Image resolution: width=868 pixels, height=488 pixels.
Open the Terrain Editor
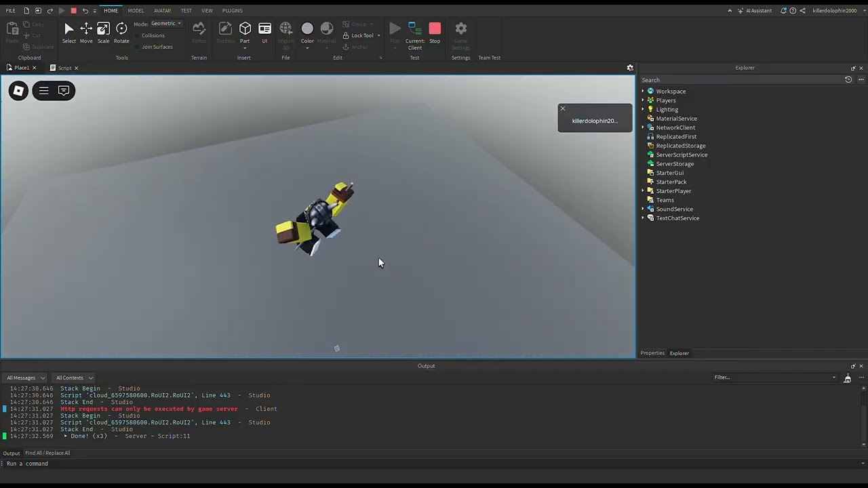pos(199,32)
